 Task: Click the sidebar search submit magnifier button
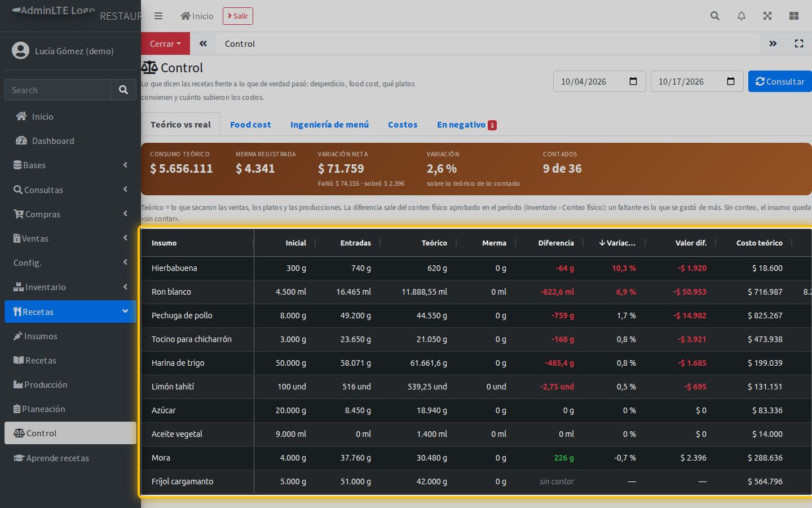click(x=123, y=90)
